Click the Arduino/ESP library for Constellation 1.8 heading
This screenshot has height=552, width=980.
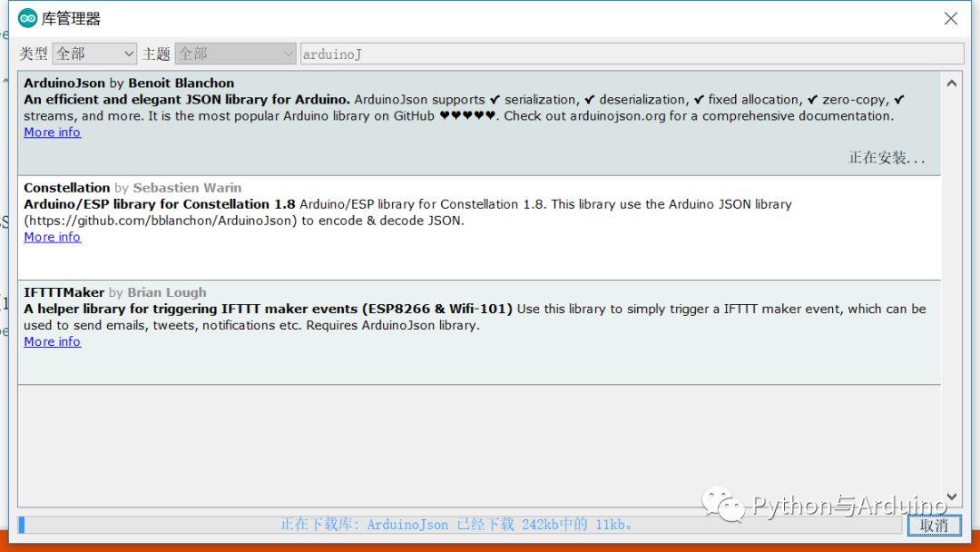coord(160,204)
